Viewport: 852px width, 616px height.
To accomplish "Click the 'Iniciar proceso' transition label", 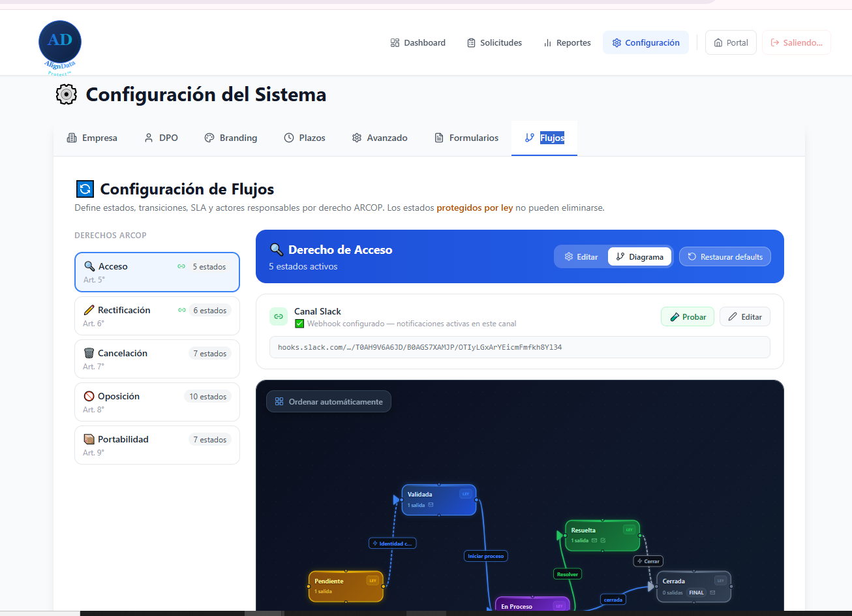I will [486, 556].
